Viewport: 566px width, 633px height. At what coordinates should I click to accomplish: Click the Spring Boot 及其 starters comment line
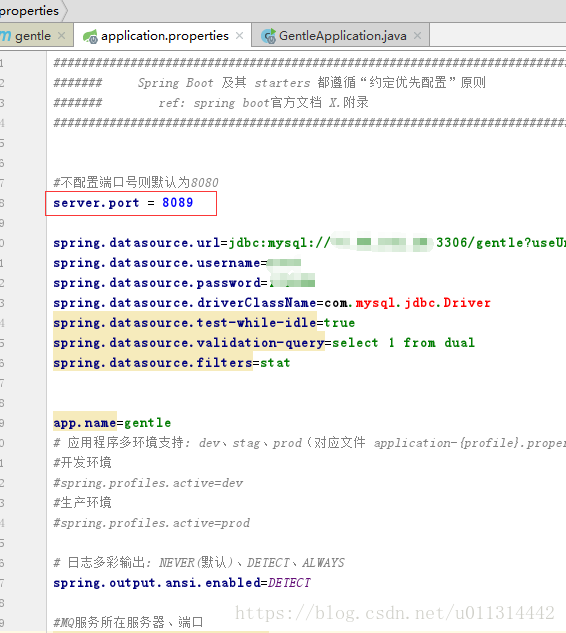[x=269, y=82]
